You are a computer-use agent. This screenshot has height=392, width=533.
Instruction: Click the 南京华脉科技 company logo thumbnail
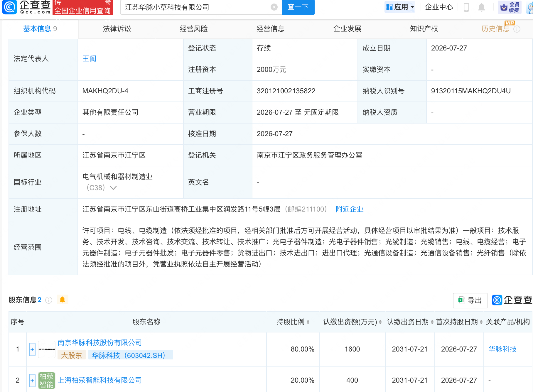tap(47, 349)
